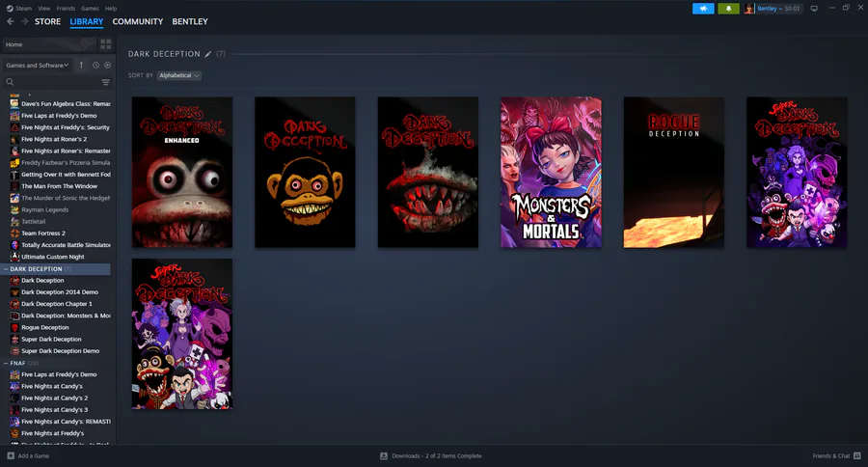868x467 pixels.
Task: Open the Help menu
Action: [111, 9]
